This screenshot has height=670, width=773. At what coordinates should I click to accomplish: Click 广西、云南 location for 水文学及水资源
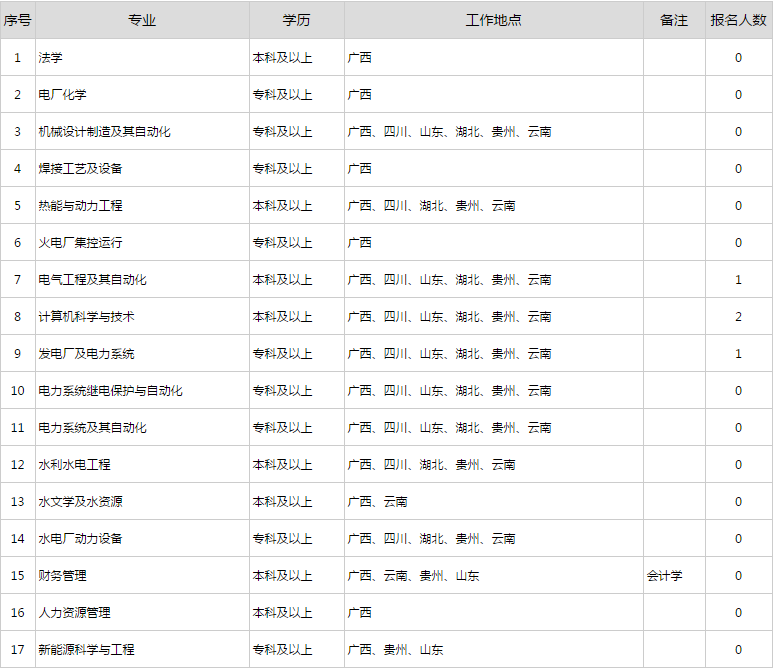tap(377, 502)
